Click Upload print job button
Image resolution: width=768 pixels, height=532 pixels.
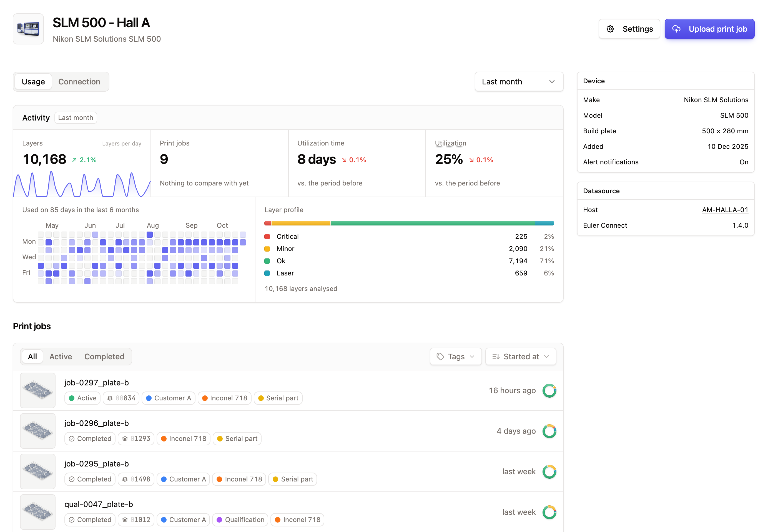point(709,29)
